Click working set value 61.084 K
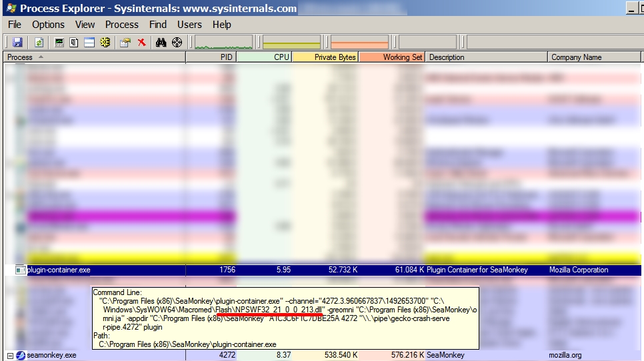This screenshot has width=644, height=361. click(x=409, y=270)
